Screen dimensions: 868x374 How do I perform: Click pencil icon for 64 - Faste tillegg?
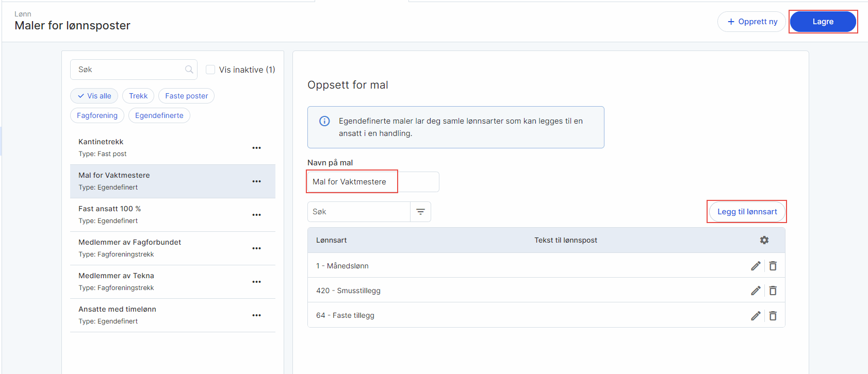tap(756, 316)
